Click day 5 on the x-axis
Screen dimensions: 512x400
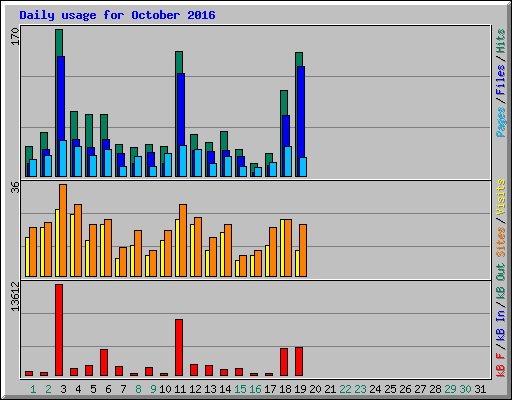click(x=93, y=389)
